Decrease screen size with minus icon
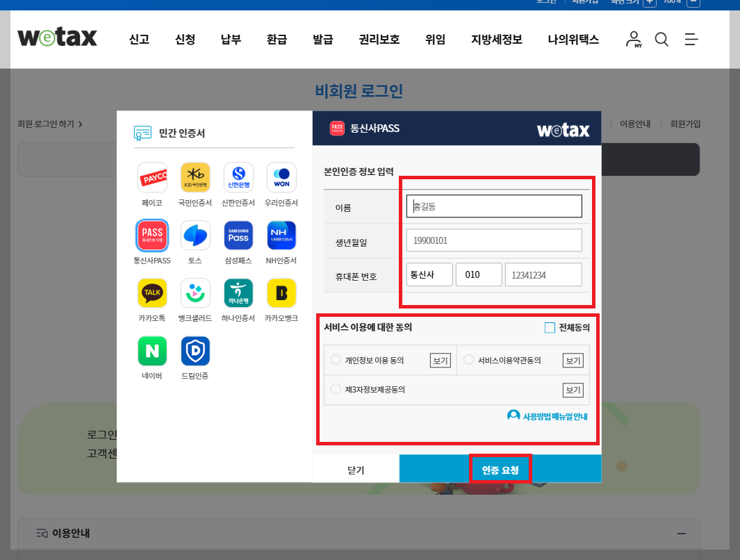 tap(693, 2)
